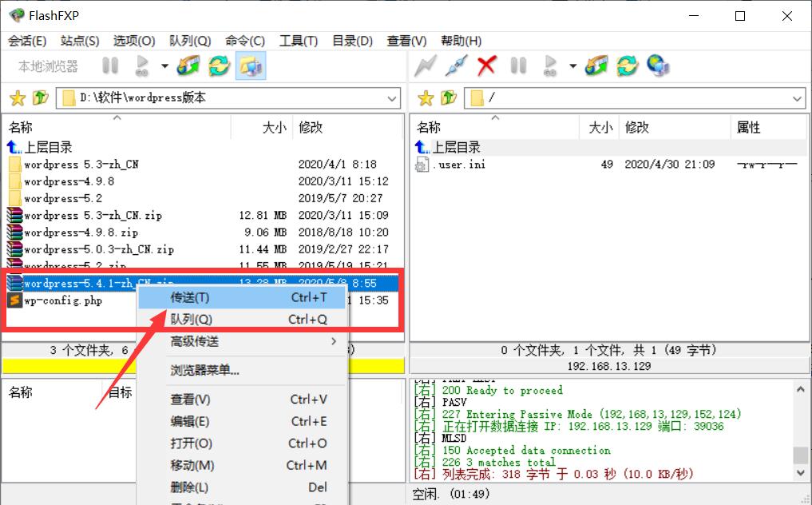The height and width of the screenshot is (505, 812).
Task: Select file wp-config.php
Action: pyautogui.click(x=55, y=300)
